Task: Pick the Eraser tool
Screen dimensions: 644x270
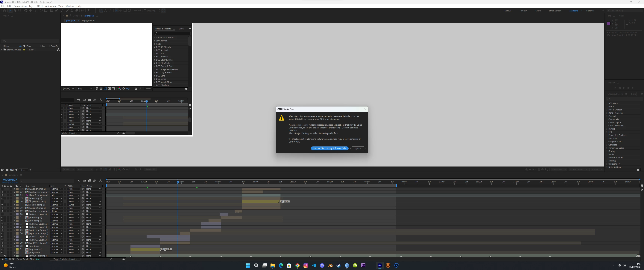Action: coord(77,10)
